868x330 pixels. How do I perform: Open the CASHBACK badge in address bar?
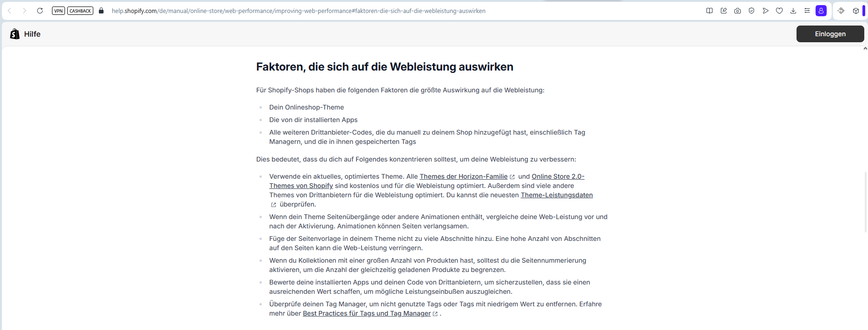[x=80, y=11]
